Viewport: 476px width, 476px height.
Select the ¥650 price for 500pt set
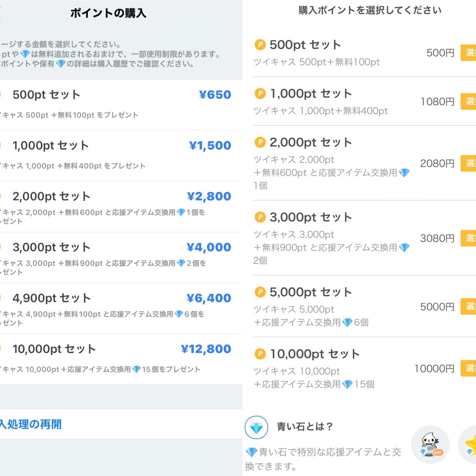tap(215, 95)
